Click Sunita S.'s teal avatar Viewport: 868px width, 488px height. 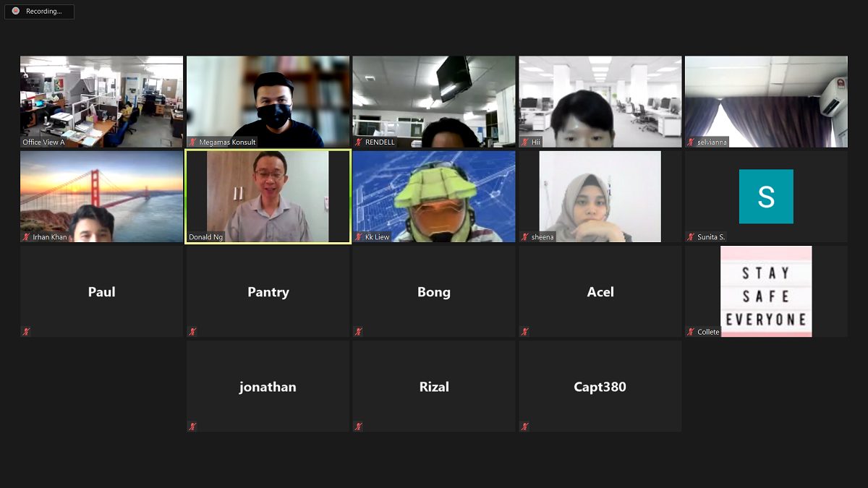point(766,197)
